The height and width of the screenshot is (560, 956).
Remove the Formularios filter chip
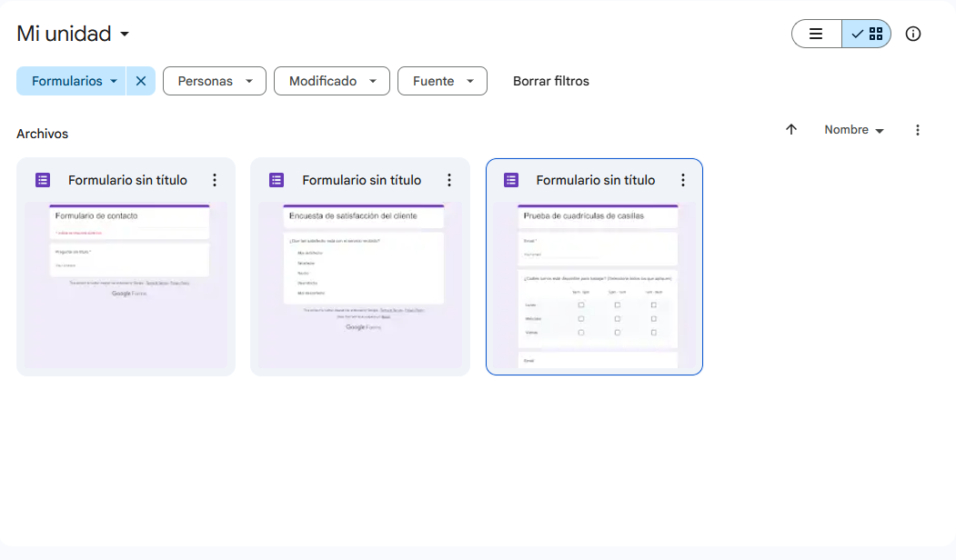141,81
